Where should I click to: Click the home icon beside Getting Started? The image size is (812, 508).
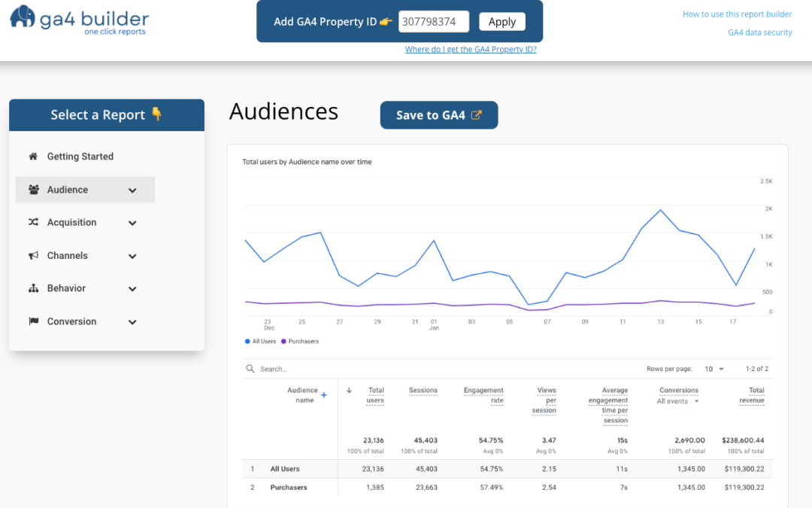33,156
